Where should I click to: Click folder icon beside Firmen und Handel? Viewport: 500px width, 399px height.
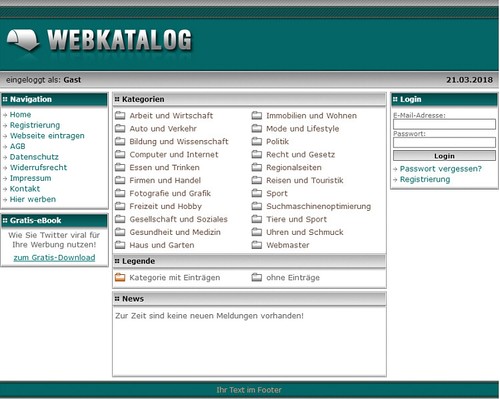120,180
